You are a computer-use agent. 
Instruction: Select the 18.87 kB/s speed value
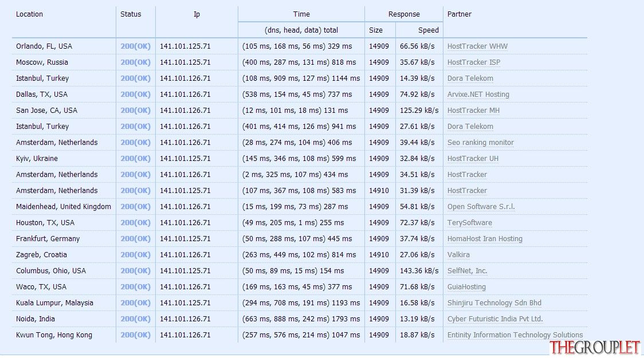417,335
